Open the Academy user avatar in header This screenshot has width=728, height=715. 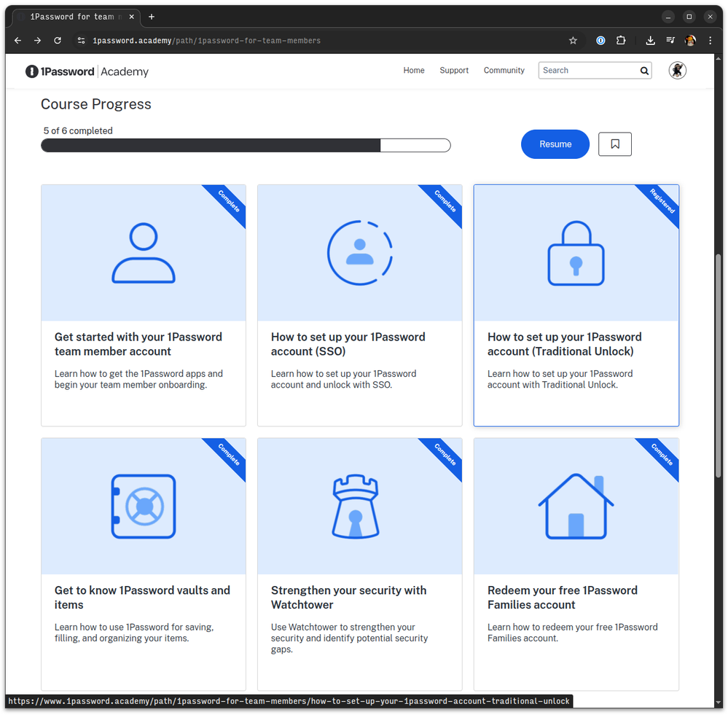(x=677, y=71)
